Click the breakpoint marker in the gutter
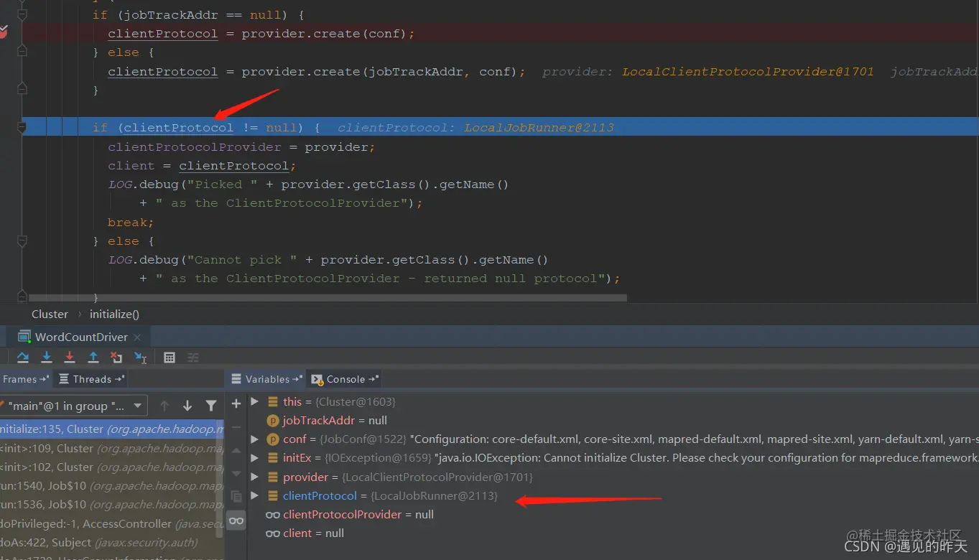The height and width of the screenshot is (560, 979). 4,32
